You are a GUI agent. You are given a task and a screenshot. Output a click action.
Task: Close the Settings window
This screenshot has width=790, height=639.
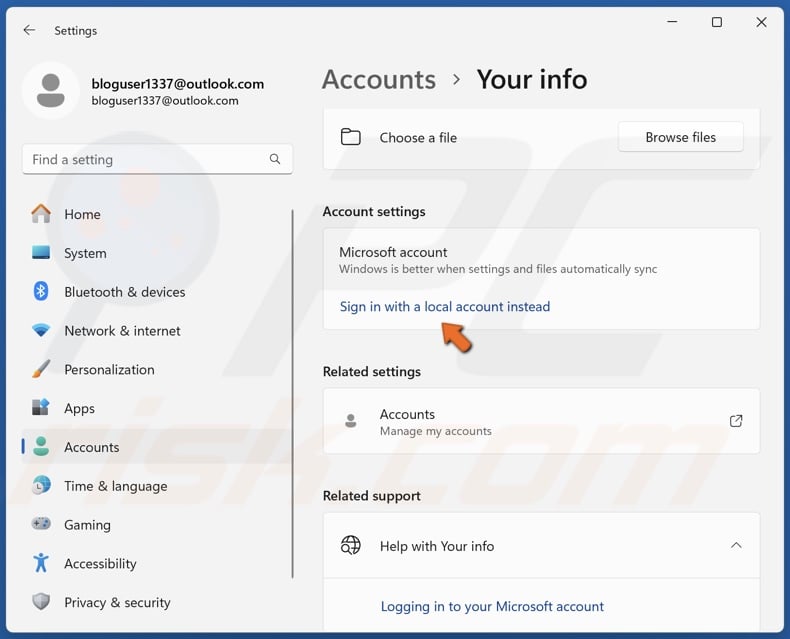761,22
